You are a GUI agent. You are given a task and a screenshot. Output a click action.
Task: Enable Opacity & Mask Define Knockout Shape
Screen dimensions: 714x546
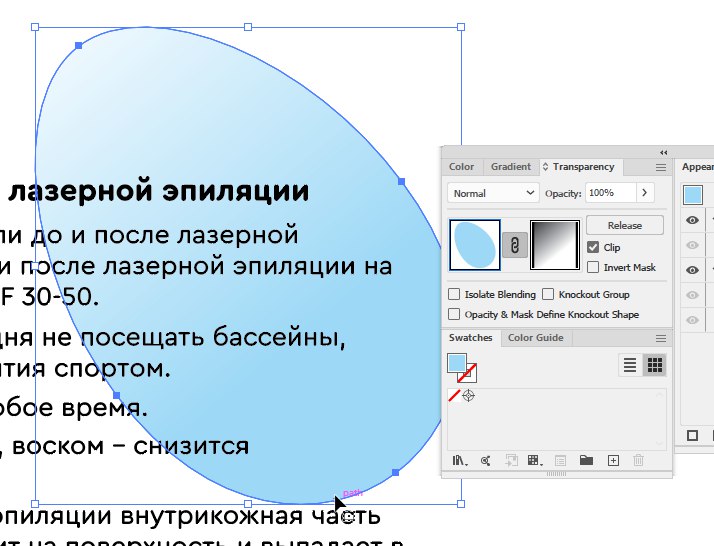[454, 314]
